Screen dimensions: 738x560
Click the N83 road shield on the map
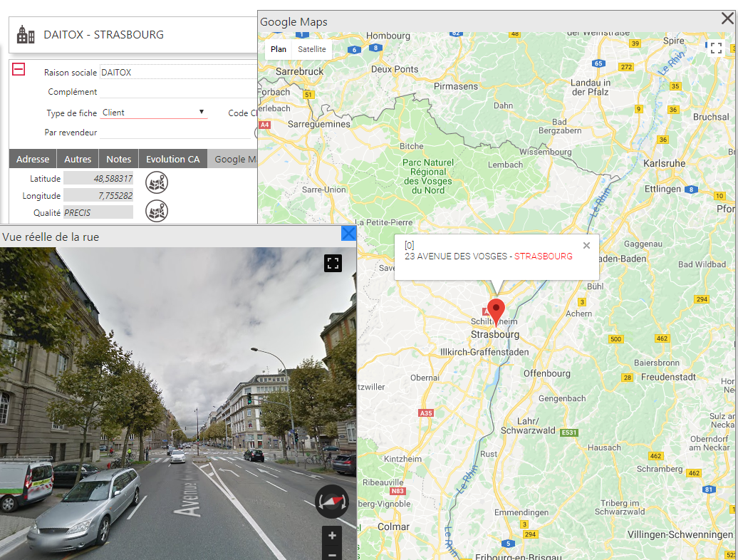(397, 491)
